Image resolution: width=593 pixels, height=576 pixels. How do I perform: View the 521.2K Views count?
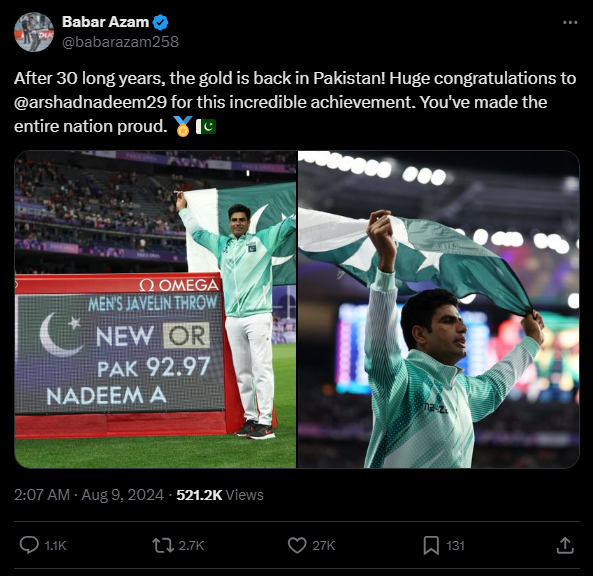pyautogui.click(x=220, y=495)
